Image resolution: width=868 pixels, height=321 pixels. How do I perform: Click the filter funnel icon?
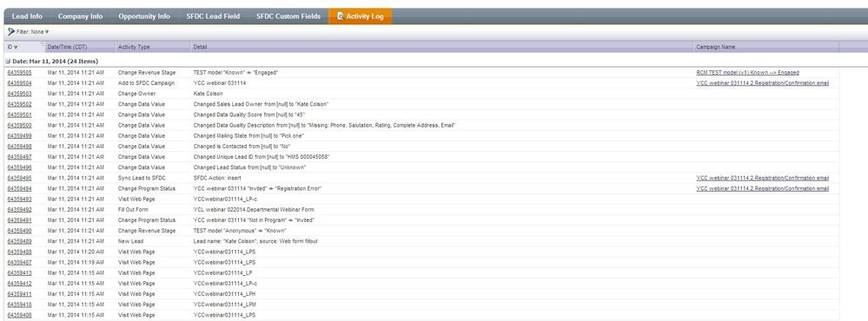tap(11, 32)
